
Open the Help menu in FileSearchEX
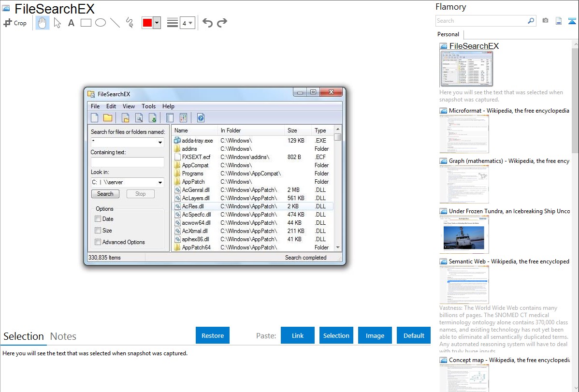coord(168,106)
